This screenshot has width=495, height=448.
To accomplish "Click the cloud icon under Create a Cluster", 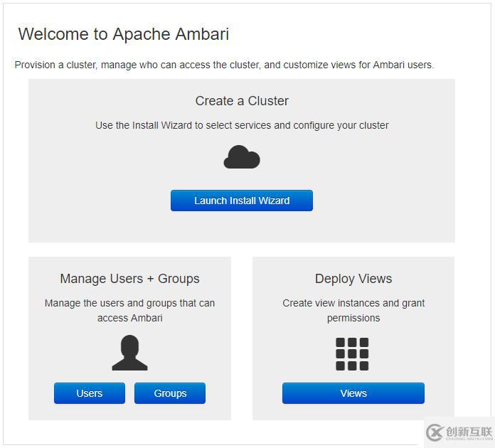I will pos(242,157).
